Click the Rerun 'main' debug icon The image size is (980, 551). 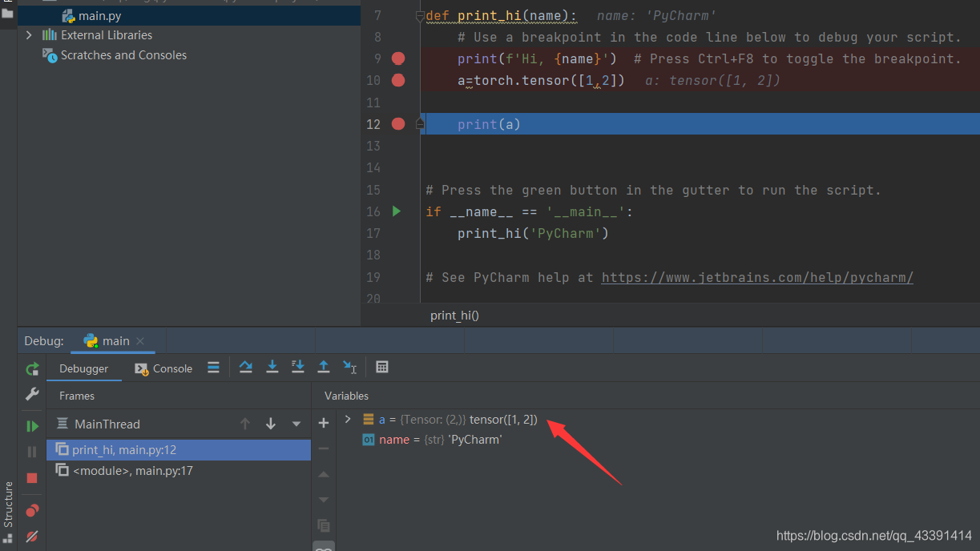[32, 369]
